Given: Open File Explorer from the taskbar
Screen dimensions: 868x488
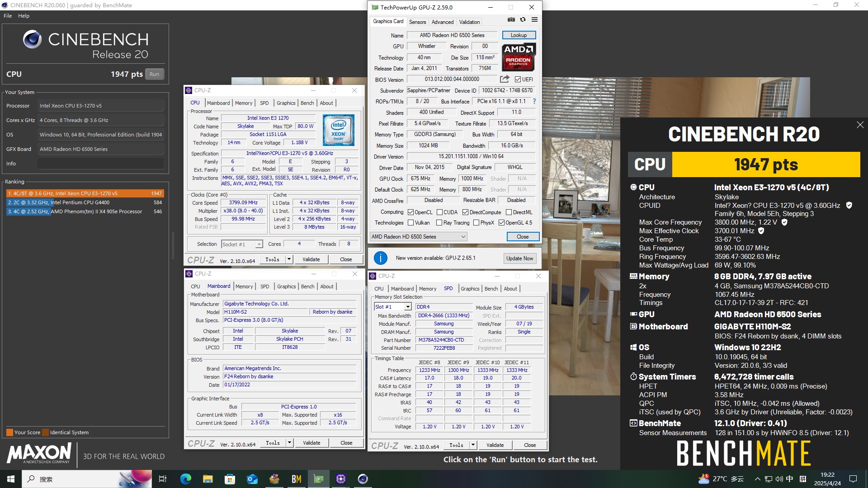Looking at the screenshot, I should pos(208,479).
